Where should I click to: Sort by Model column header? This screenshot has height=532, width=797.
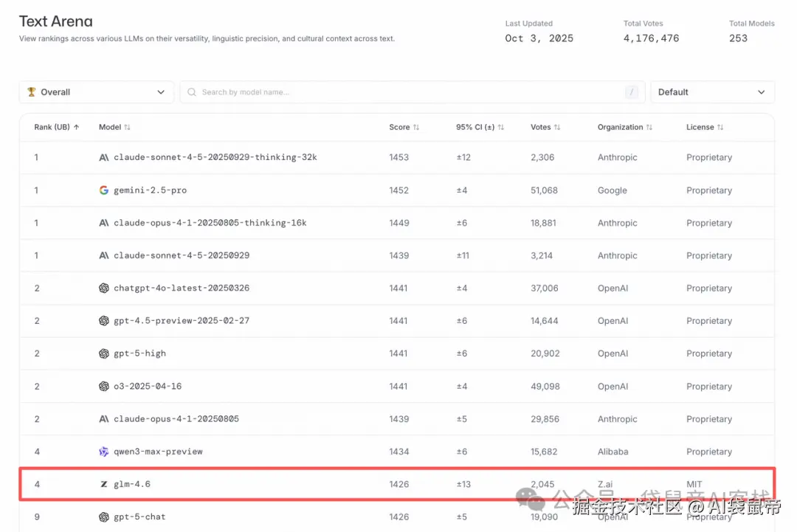click(114, 127)
